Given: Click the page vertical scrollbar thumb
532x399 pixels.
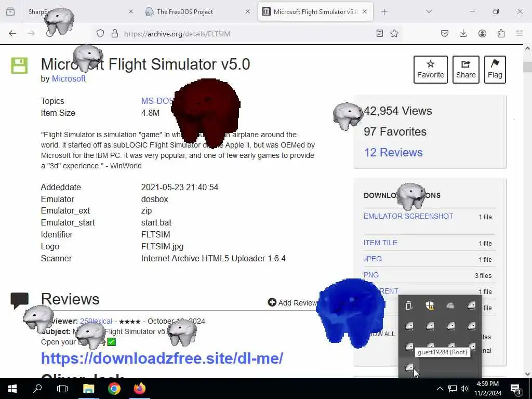Looking at the screenshot, I should (527, 67).
